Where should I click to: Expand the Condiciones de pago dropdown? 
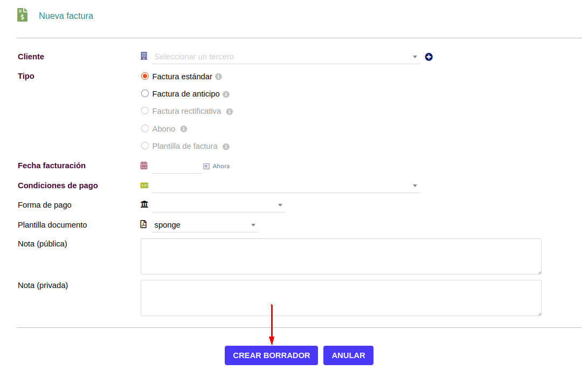coord(414,185)
